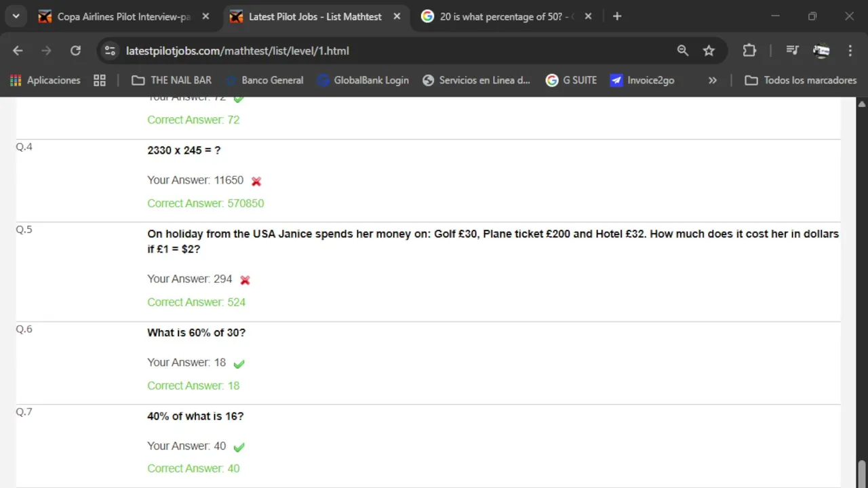Click Your Answer: 294 text
The width and height of the screenshot is (868, 488).
(x=190, y=279)
